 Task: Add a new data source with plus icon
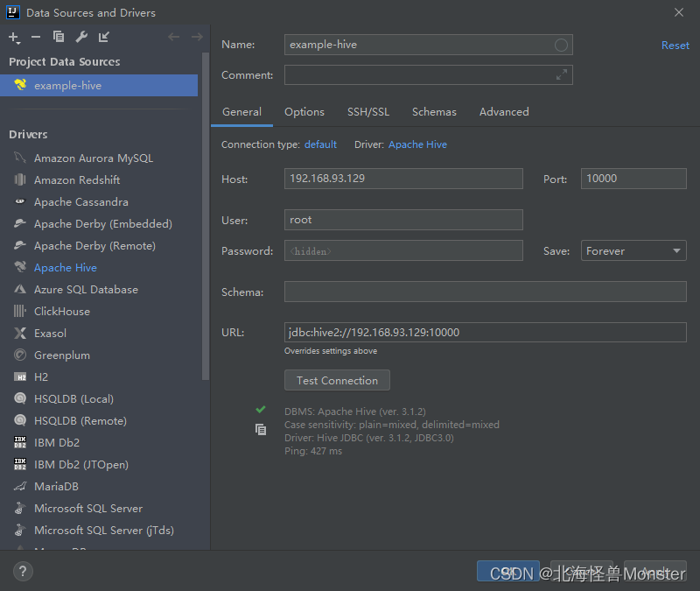click(x=14, y=38)
